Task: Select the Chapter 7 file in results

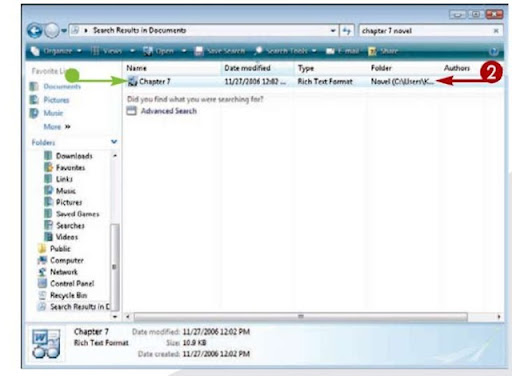Action: pos(155,81)
